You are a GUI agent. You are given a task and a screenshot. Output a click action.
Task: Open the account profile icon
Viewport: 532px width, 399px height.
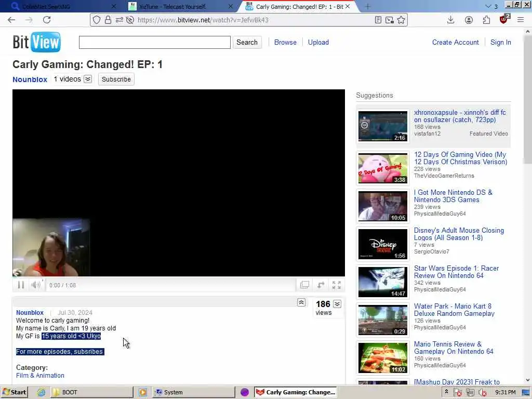[x=469, y=20]
